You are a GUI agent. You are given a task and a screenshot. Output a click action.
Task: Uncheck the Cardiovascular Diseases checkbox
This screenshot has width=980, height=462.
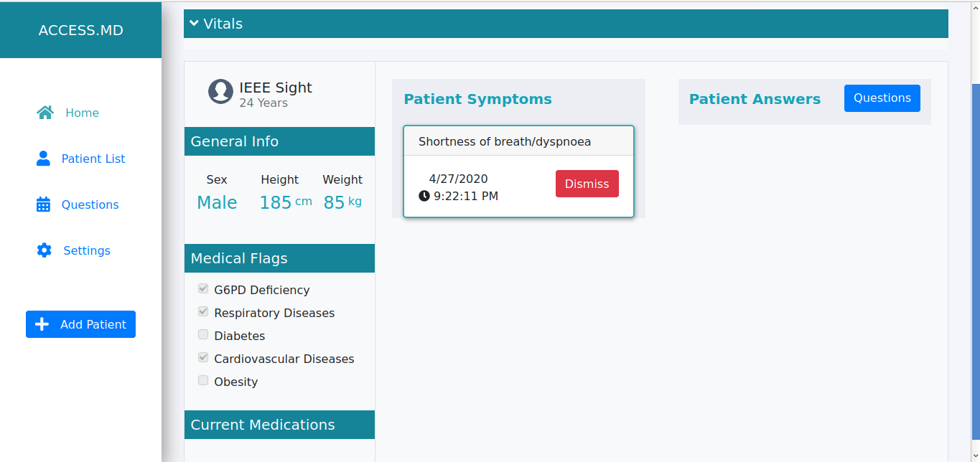point(203,358)
